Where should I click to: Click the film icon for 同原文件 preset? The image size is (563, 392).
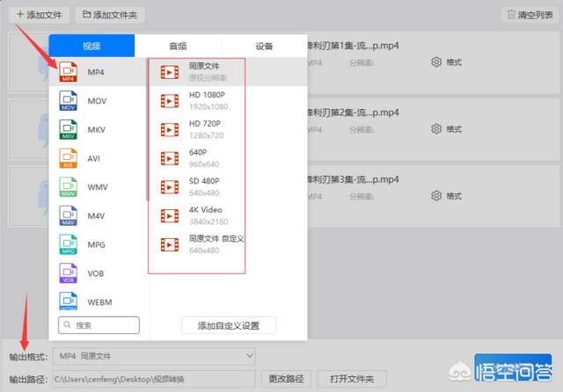click(170, 72)
